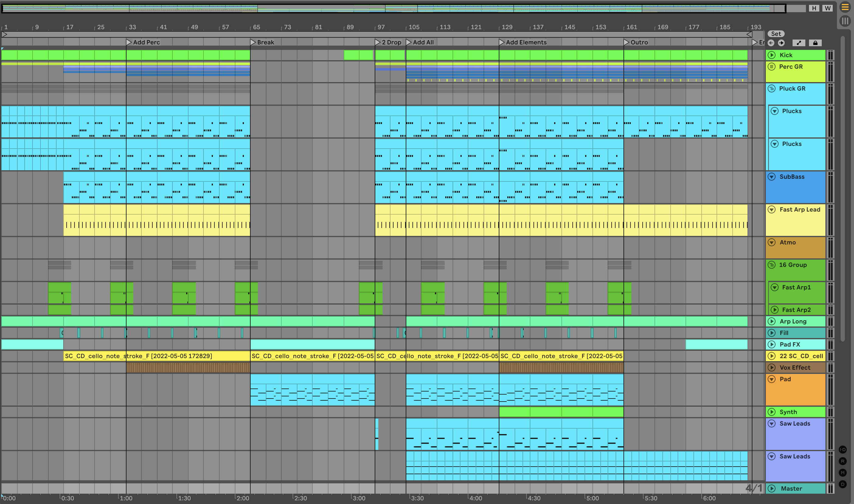Click the lock envelopes padlock icon
The width and height of the screenshot is (854, 504).
pyautogui.click(x=815, y=43)
